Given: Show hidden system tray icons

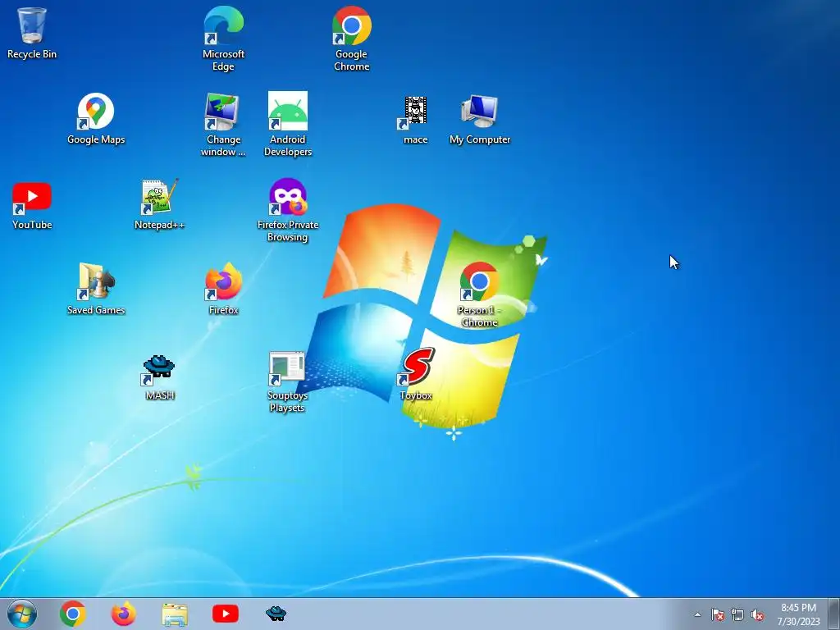Looking at the screenshot, I should click(697, 614).
